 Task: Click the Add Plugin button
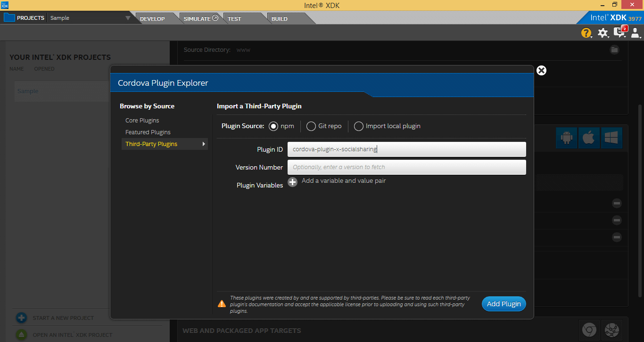click(504, 304)
